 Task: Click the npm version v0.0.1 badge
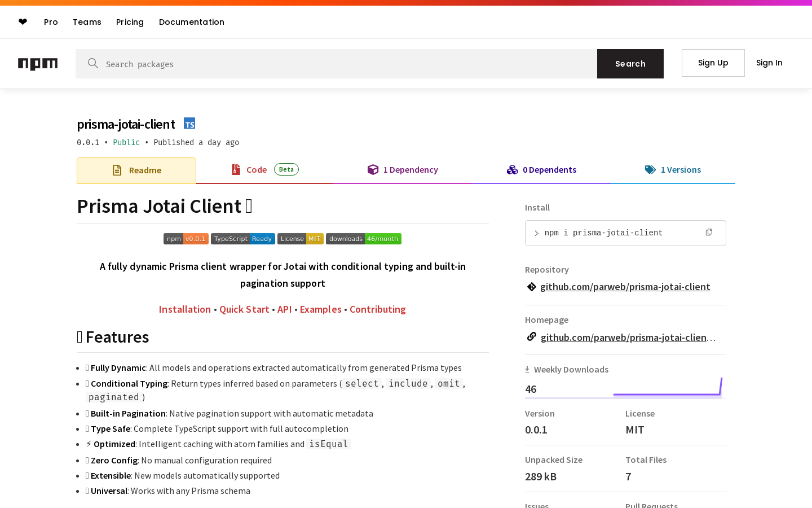click(x=186, y=239)
